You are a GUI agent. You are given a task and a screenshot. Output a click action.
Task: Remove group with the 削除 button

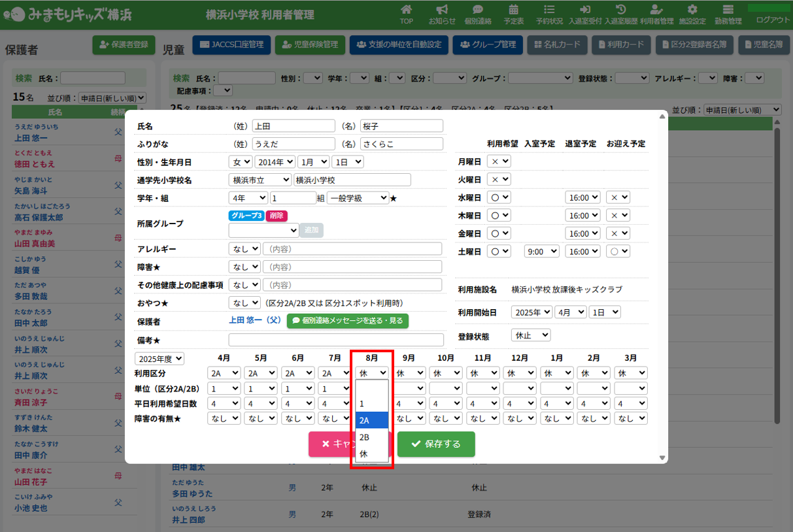point(277,216)
